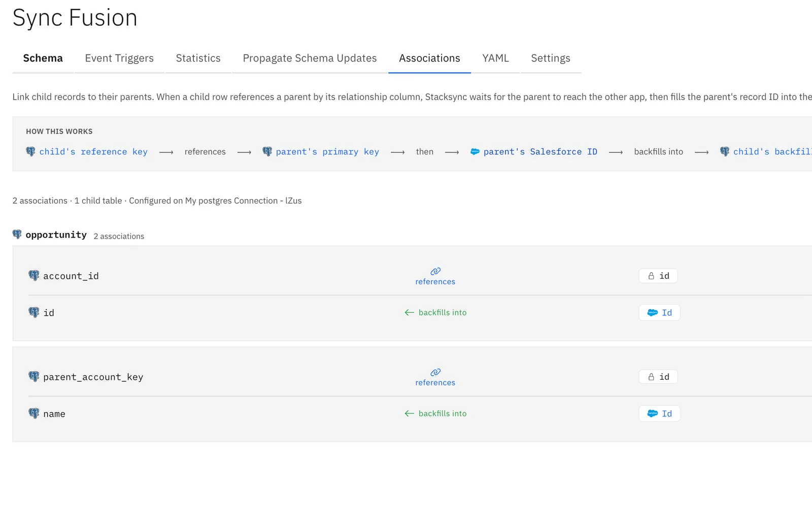Switch to the Schema tab

click(43, 58)
